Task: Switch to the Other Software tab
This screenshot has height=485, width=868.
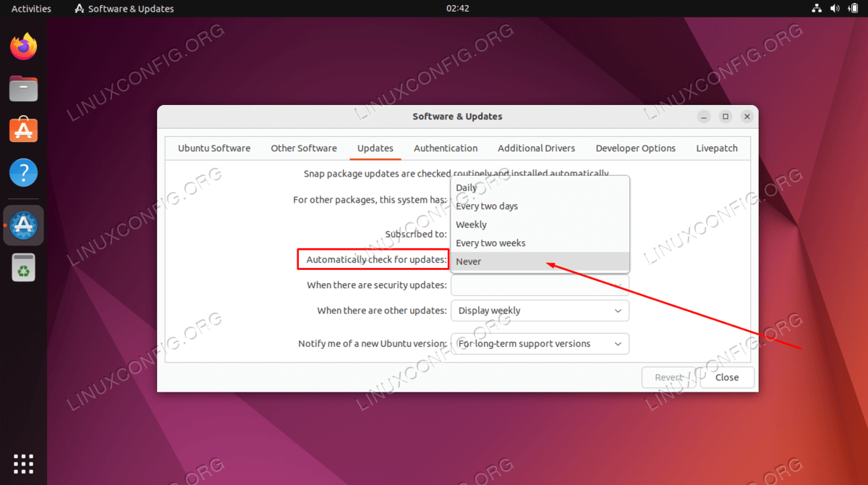Action: point(304,148)
